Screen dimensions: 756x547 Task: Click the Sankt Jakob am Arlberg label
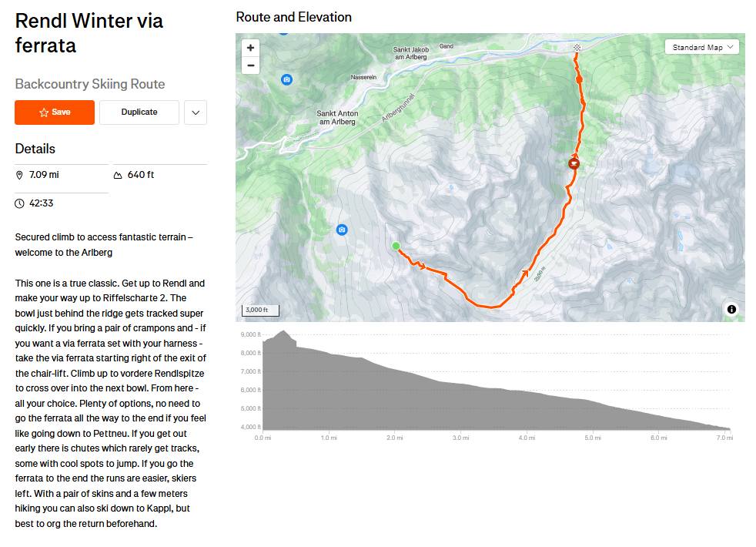410,53
